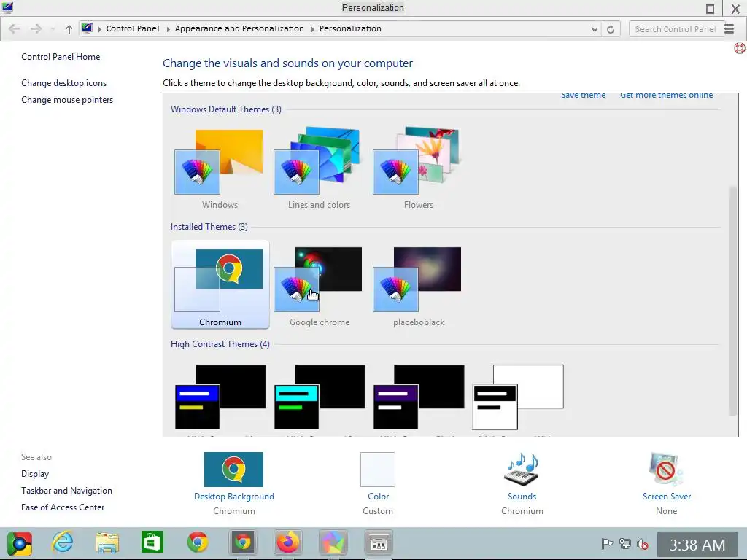The image size is (747, 560).
Task: Open Control Panel Home
Action: 61,57
